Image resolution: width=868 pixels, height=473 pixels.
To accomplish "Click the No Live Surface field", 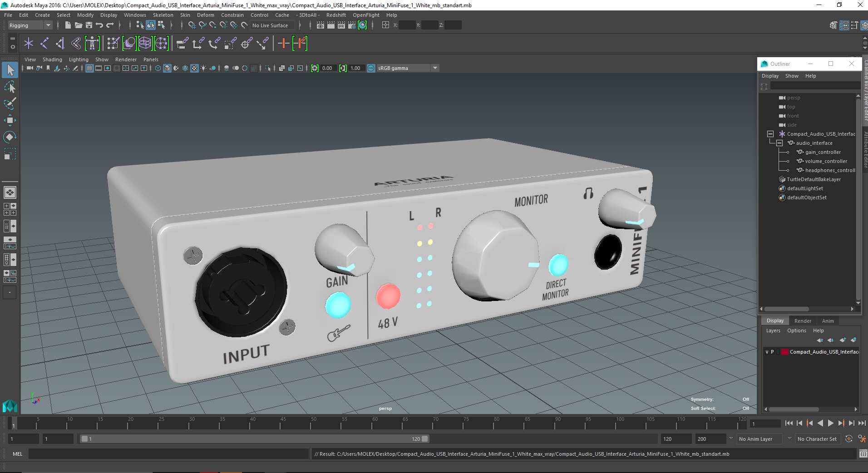I will [272, 25].
